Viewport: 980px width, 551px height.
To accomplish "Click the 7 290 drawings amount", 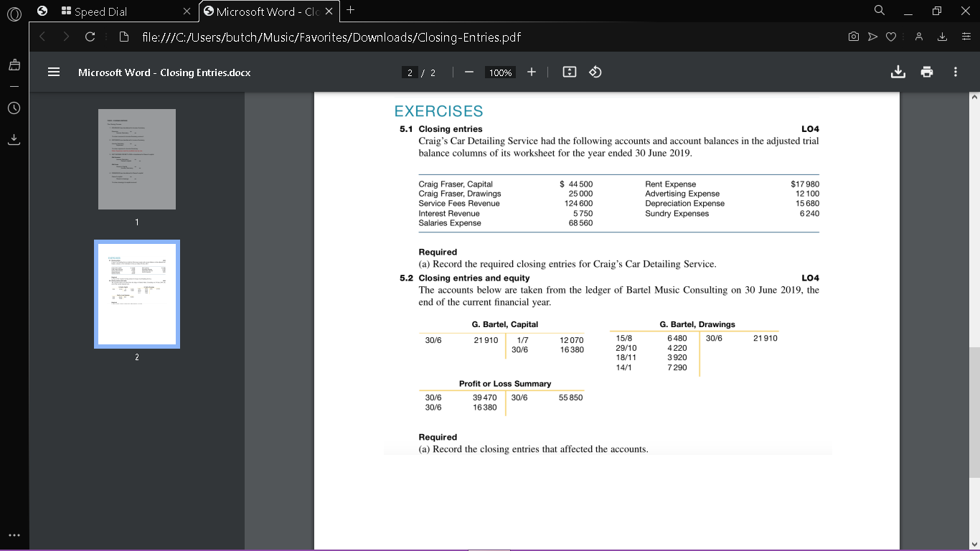I will click(x=677, y=367).
